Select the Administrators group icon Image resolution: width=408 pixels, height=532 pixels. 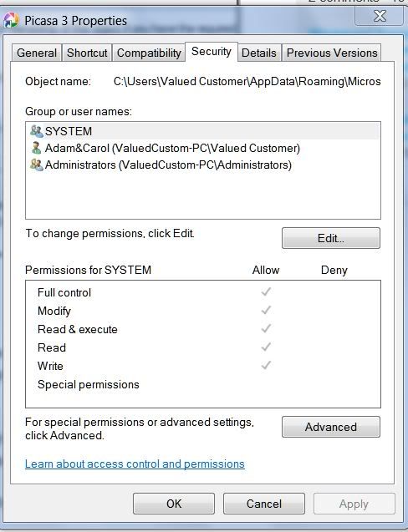[x=36, y=165]
